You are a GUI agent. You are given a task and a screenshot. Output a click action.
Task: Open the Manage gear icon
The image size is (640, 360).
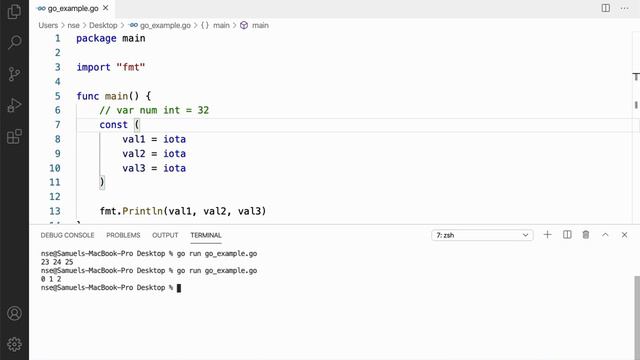pyautogui.click(x=14, y=344)
